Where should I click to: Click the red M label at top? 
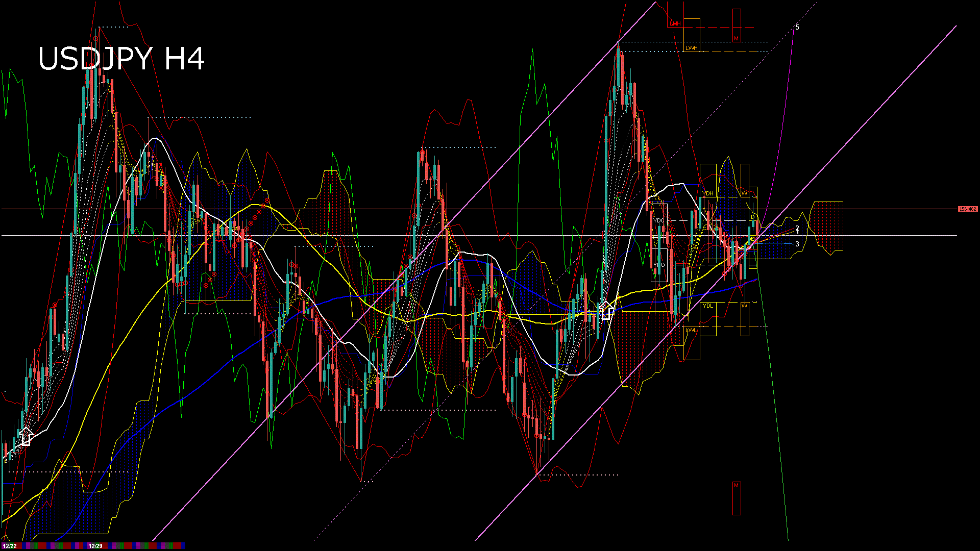click(x=736, y=39)
